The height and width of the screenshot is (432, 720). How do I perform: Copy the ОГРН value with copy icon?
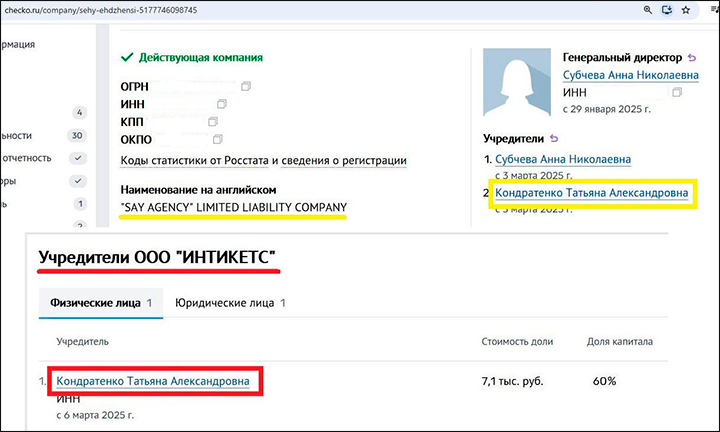(x=246, y=86)
